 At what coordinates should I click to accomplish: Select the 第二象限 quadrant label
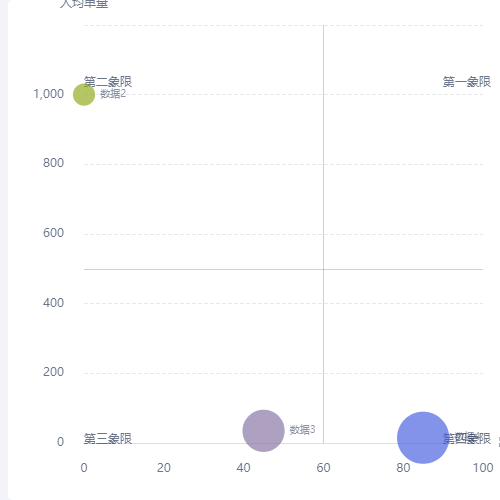pyautogui.click(x=108, y=82)
